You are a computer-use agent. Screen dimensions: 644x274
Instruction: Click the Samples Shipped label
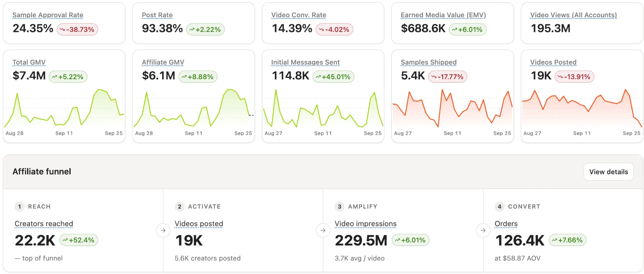tap(428, 62)
